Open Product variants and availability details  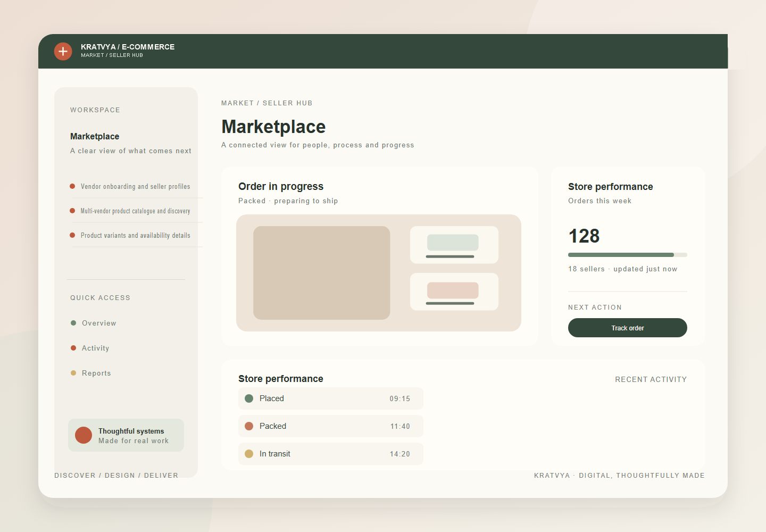[135, 235]
